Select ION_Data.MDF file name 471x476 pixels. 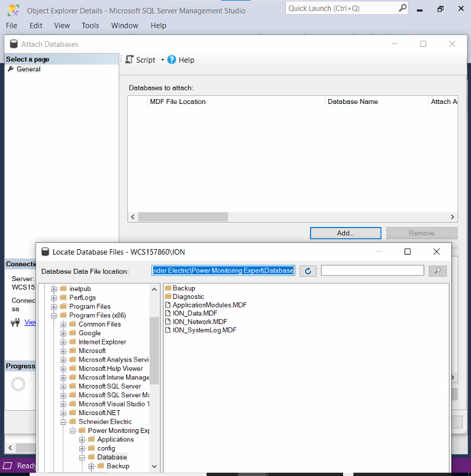[195, 313]
